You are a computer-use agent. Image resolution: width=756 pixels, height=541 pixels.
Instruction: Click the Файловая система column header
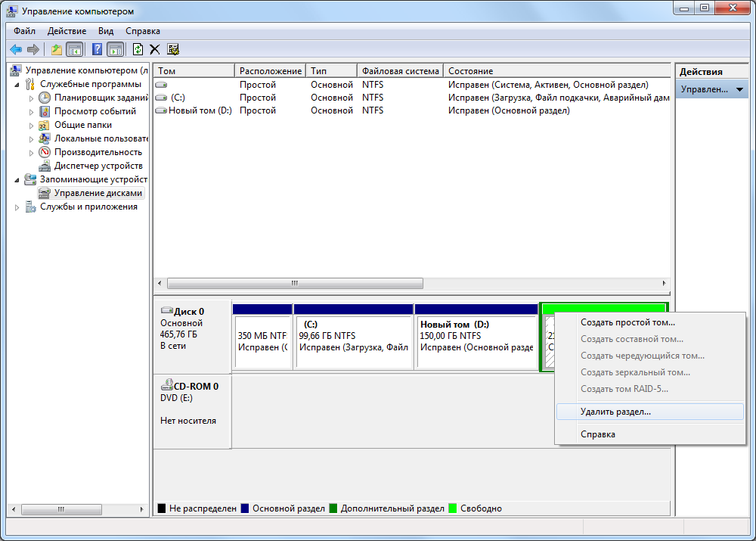click(x=400, y=70)
